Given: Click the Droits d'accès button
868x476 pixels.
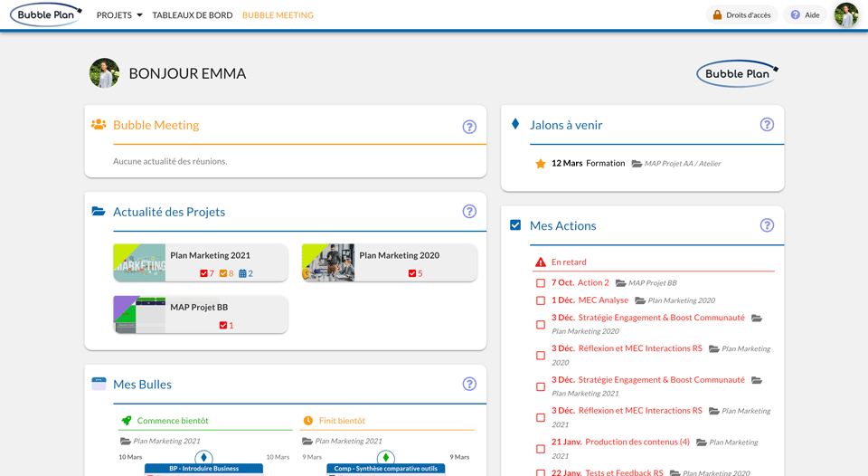Looking at the screenshot, I should (741, 15).
